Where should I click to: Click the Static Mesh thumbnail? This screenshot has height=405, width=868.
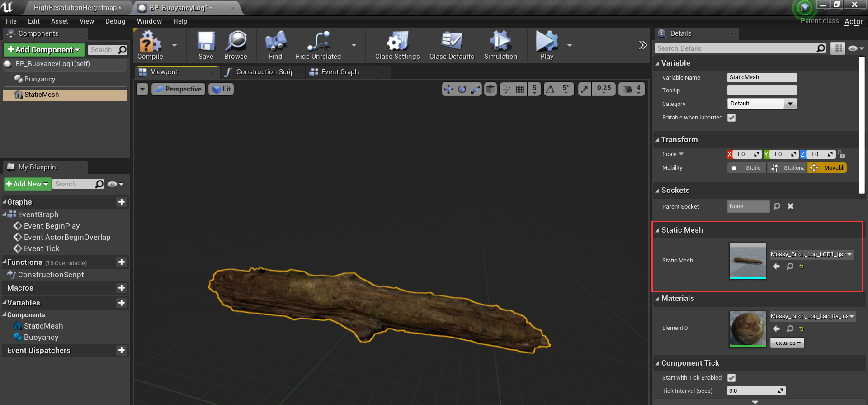[x=748, y=261]
